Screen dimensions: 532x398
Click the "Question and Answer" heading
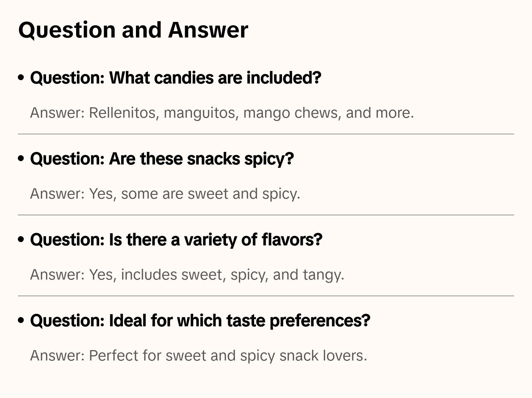click(133, 30)
